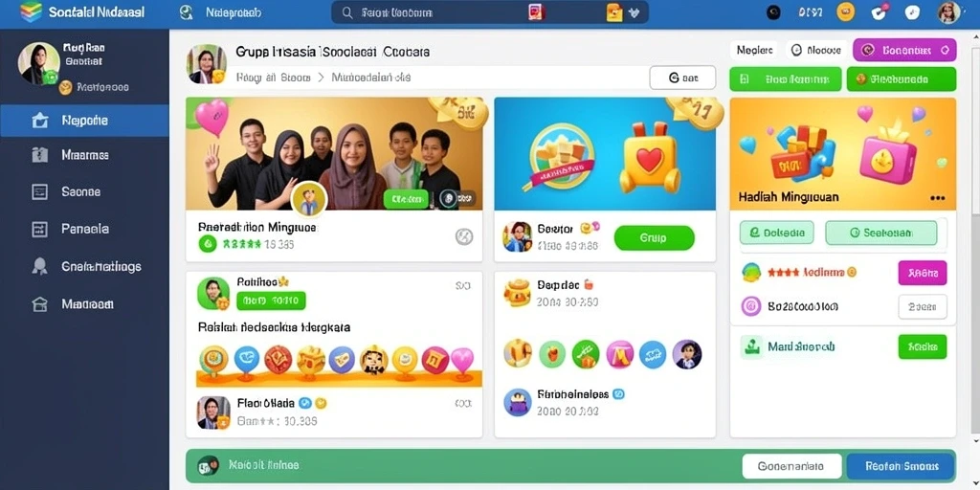Click the green button overlaid on group photo
Viewport: 980px width, 490px height.
406,199
